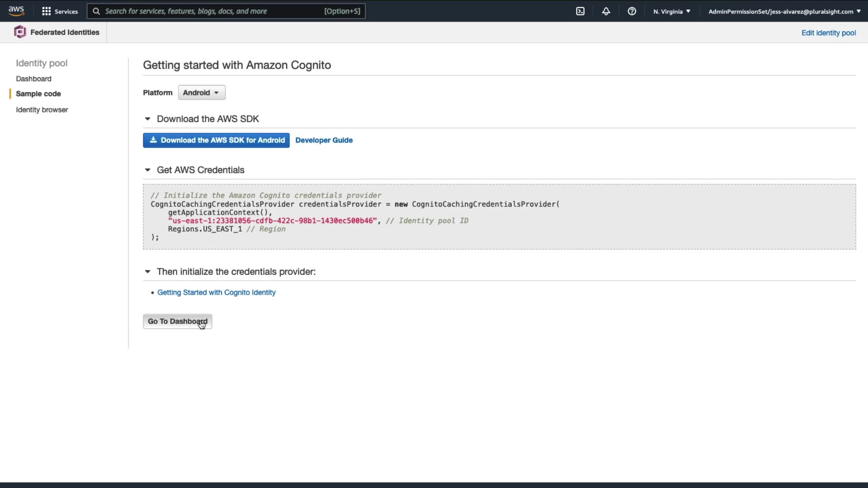Open the help question mark icon
Image resolution: width=868 pixels, height=488 pixels.
tap(632, 11)
